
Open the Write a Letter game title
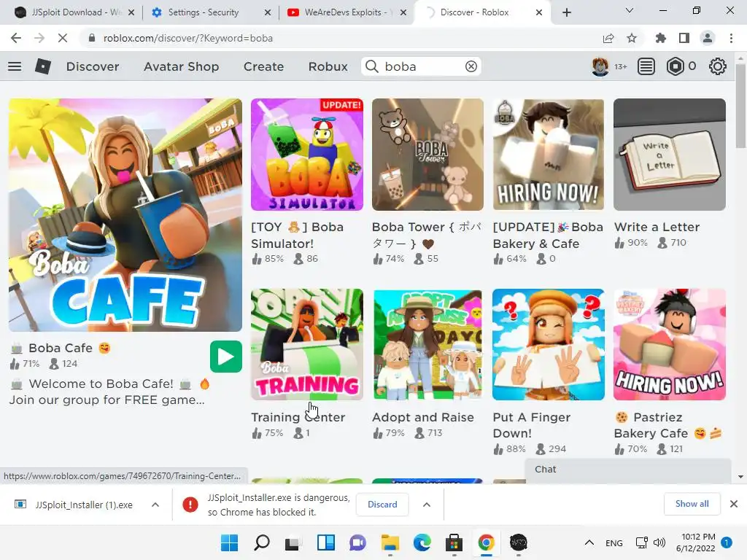pos(657,227)
